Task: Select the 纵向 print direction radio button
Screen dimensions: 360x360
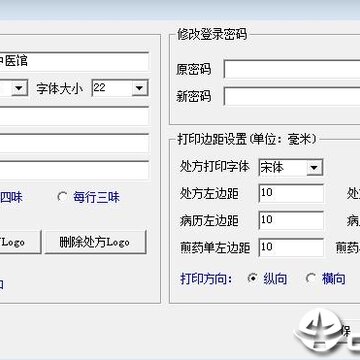Action: [253, 278]
